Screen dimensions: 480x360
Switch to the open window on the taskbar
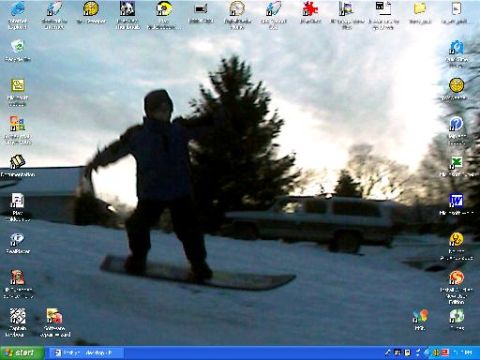pos(86,353)
